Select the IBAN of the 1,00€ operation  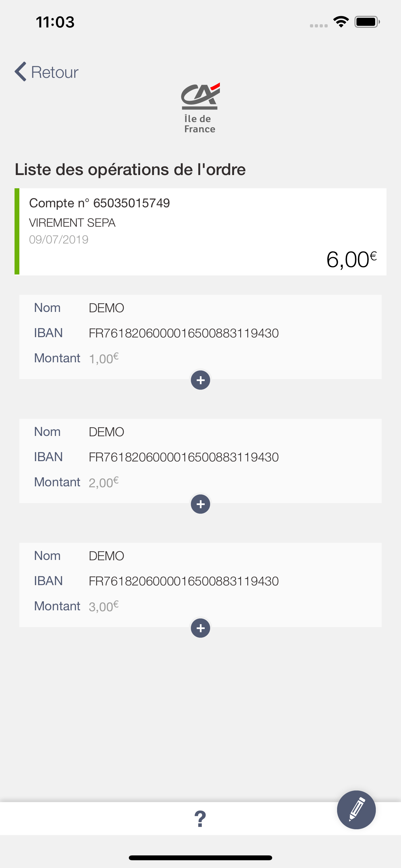point(184,333)
